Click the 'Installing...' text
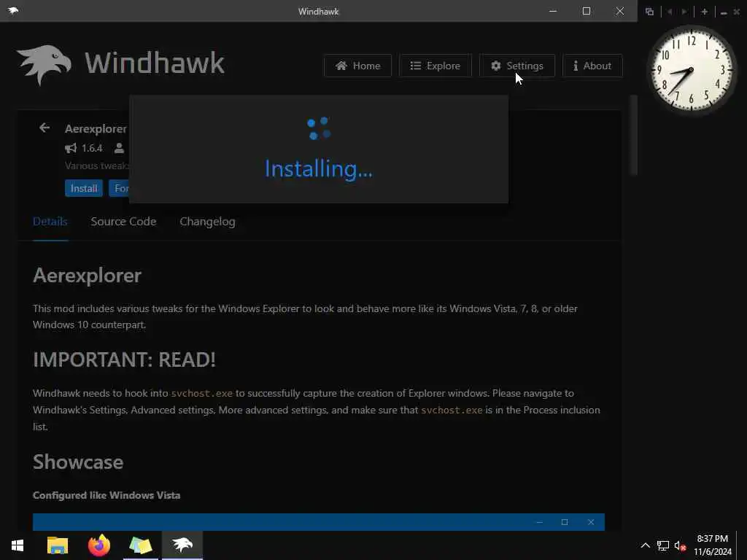 [319, 168]
